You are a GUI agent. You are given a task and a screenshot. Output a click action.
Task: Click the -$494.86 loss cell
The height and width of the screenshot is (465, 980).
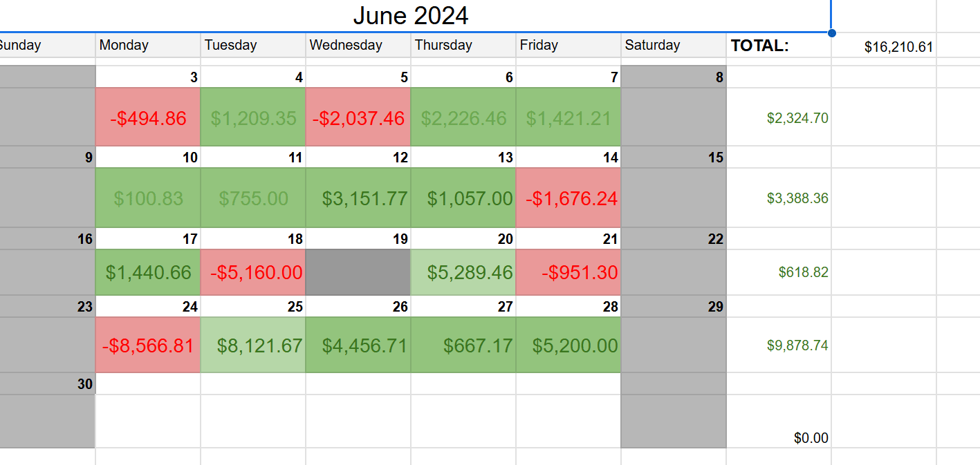click(x=148, y=118)
